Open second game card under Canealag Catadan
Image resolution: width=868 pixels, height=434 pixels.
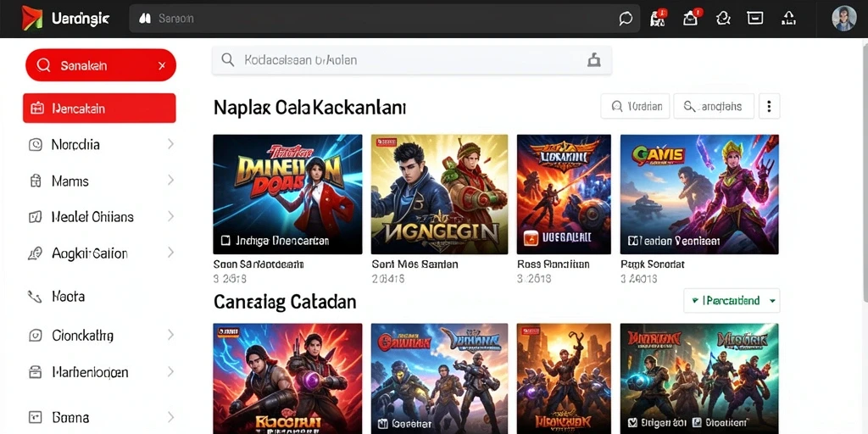click(440, 379)
